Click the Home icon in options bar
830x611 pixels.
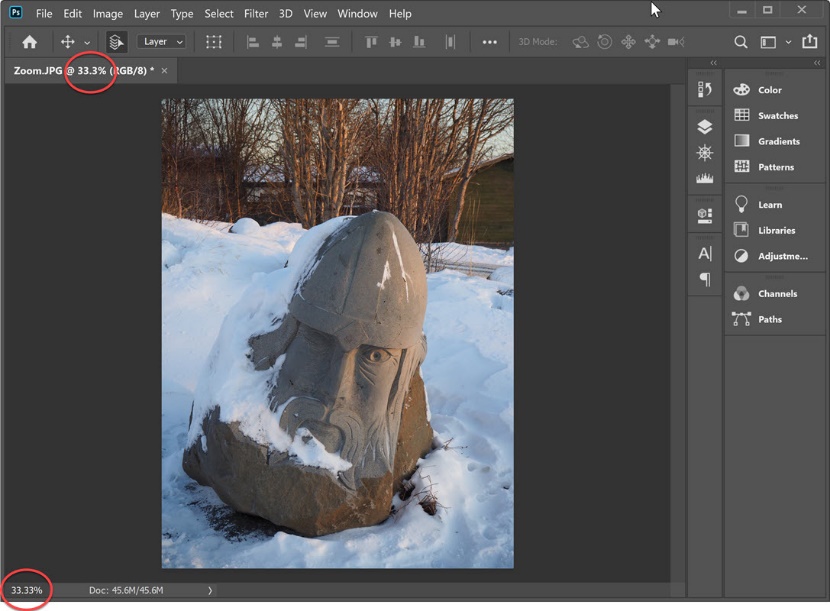pyautogui.click(x=30, y=42)
